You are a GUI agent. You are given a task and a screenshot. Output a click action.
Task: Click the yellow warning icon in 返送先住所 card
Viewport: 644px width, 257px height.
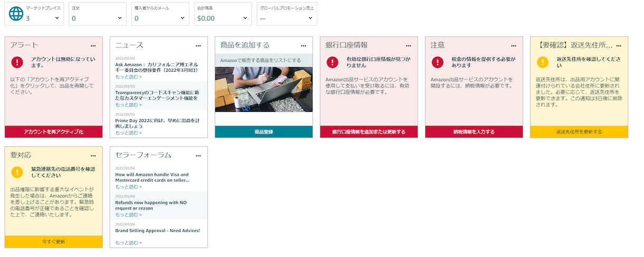tap(543, 62)
